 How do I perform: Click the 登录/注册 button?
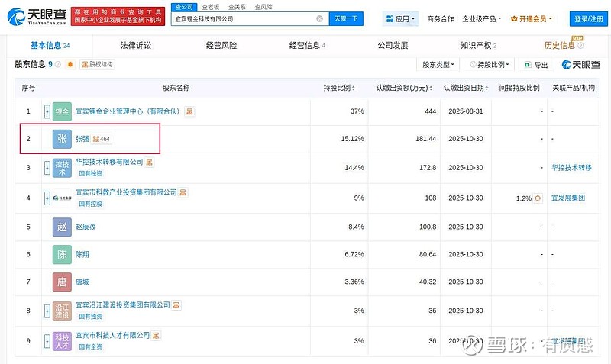(588, 18)
